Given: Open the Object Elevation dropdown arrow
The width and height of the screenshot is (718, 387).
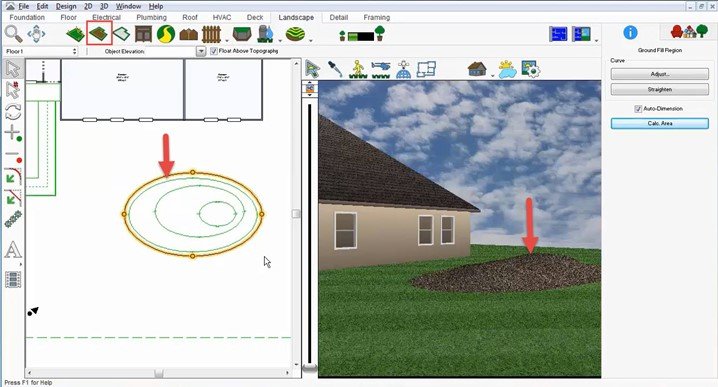Looking at the screenshot, I should (x=201, y=51).
